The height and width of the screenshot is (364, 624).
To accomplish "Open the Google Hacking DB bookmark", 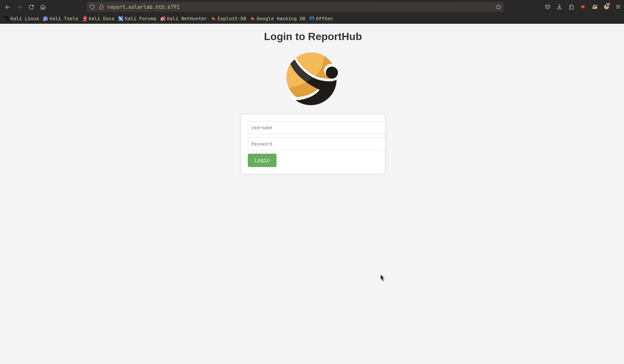I will 278,19.
